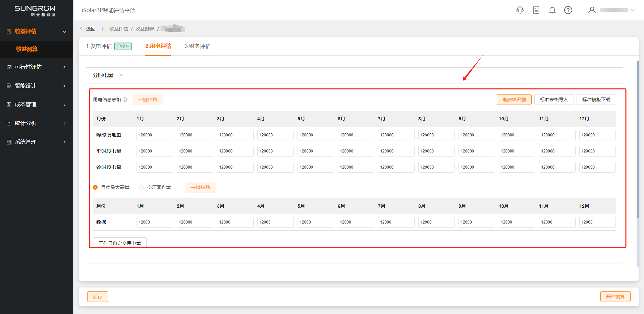The image size is (644, 314).
Task: Click the 统计分析 sidebar icon
Action: (x=9, y=123)
